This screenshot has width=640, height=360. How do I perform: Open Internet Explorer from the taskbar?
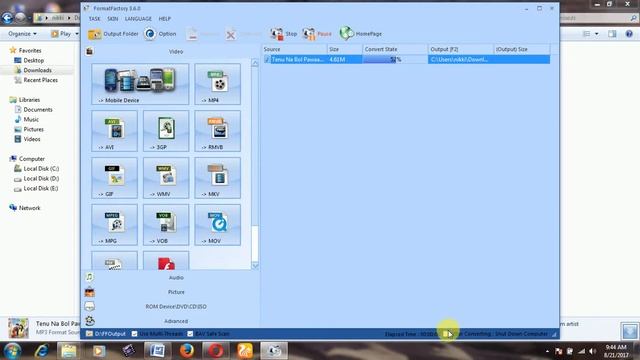(41, 351)
